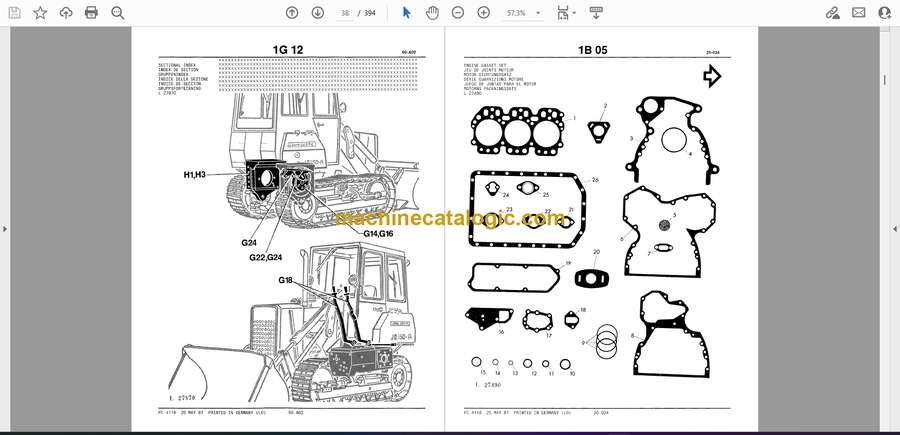This screenshot has height=435, width=900.
Task: Print the document
Action: point(91,13)
